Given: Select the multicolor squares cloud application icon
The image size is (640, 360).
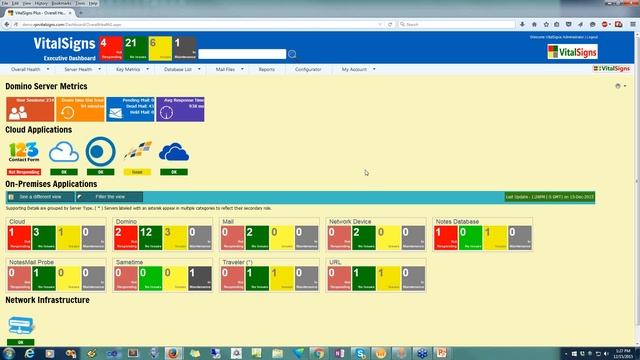Looking at the screenshot, I should tap(138, 150).
